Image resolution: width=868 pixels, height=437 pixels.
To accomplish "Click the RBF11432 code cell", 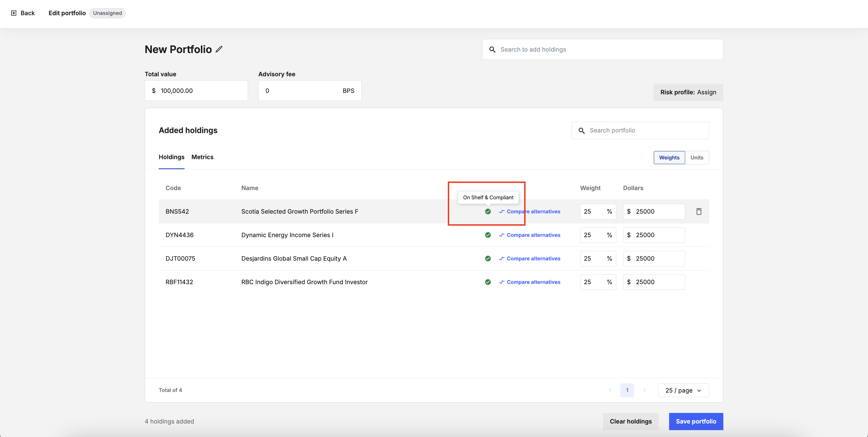I will (x=179, y=282).
